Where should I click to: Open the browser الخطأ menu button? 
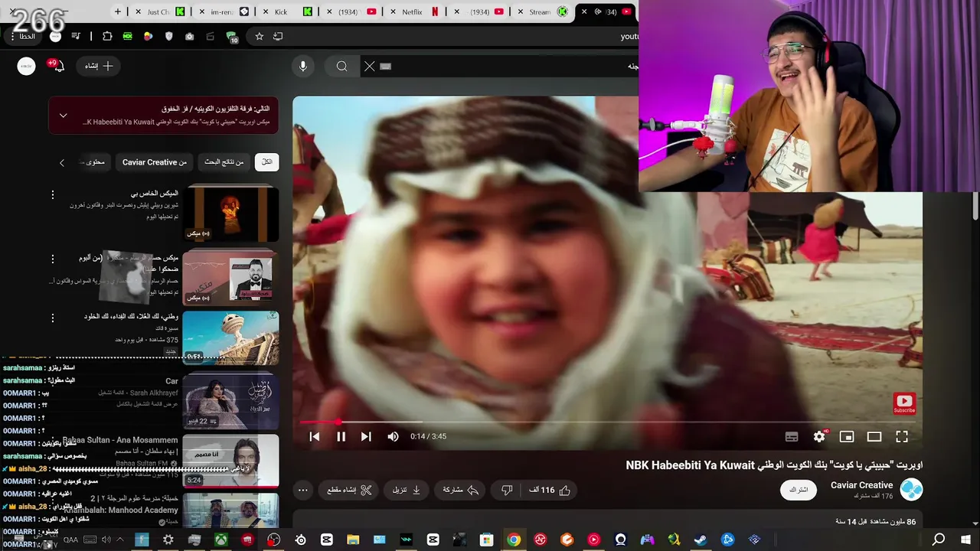[x=22, y=36]
